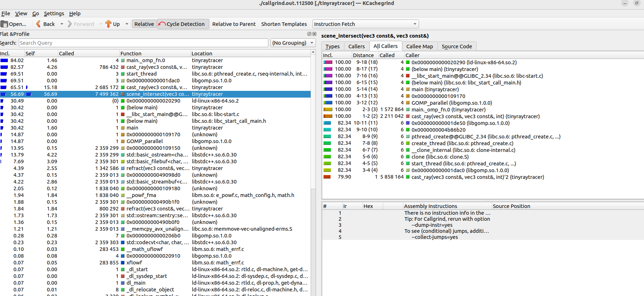The image size is (644, 296).
Task: Expand the Back history dropdown arrow
Action: coord(62,24)
